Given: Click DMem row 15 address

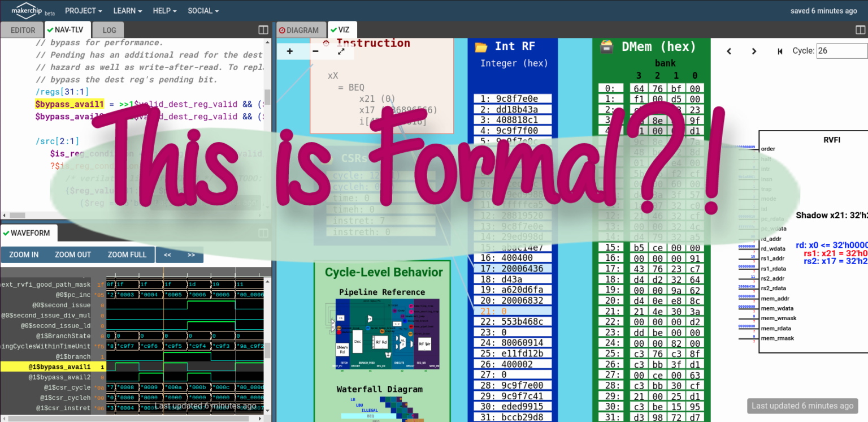Looking at the screenshot, I should [x=611, y=248].
